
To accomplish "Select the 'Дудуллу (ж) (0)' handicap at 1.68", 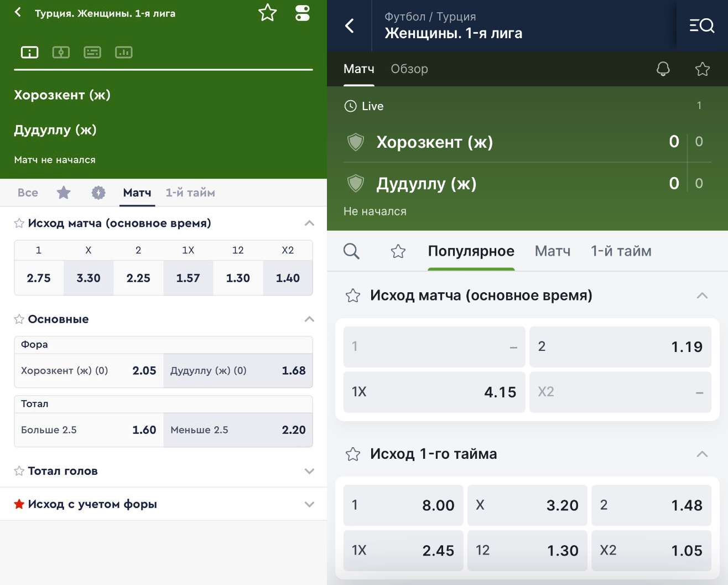I will (x=238, y=371).
